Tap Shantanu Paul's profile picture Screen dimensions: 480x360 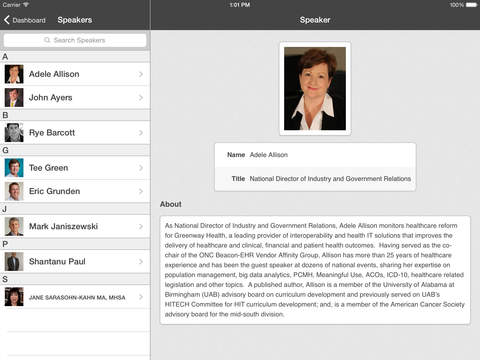tap(14, 262)
